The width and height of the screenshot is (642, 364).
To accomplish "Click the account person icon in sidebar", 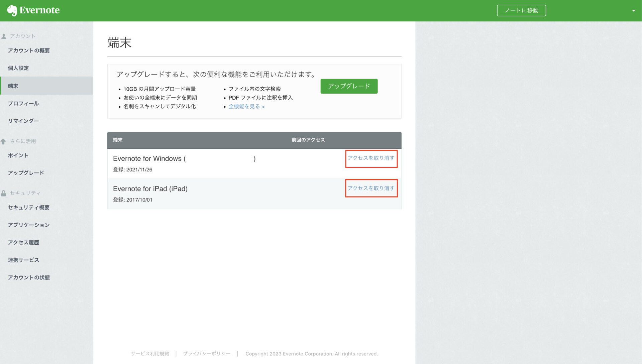I will click(x=4, y=35).
